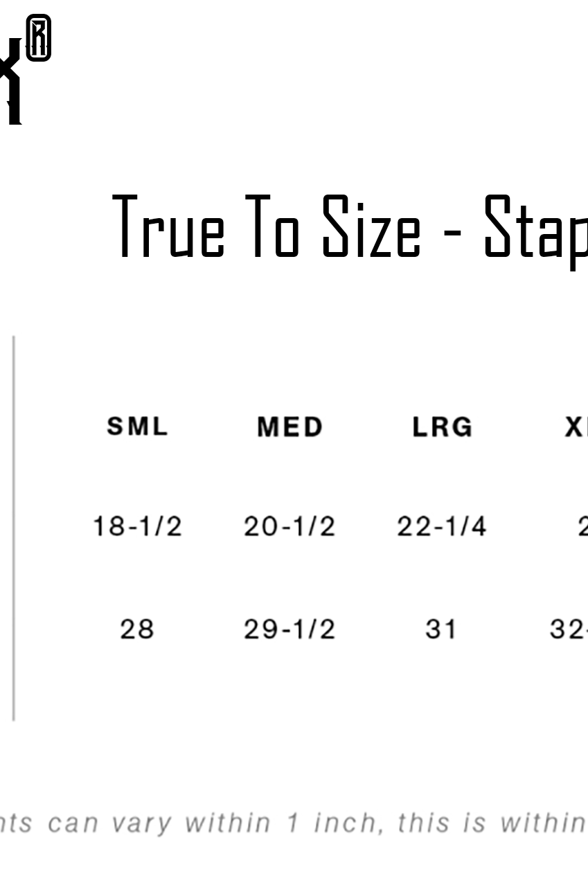Viewport: 588px width, 878px height.
Task: Click the word "Size" in the heading
Action: [x=371, y=227]
